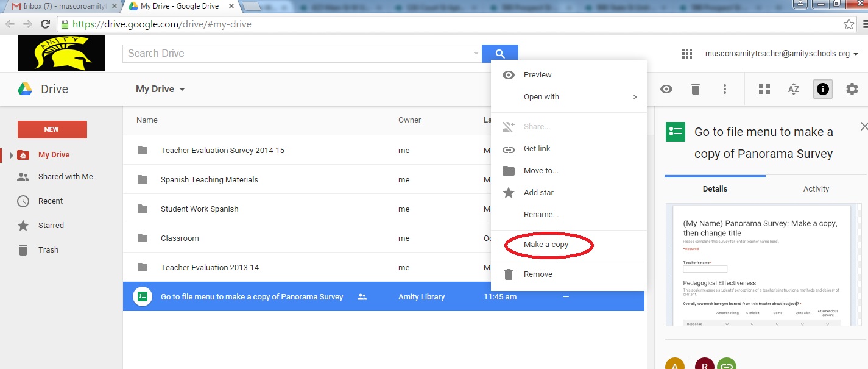This screenshot has width=868, height=369.
Task: Close the details panel with X
Action: coord(864,126)
